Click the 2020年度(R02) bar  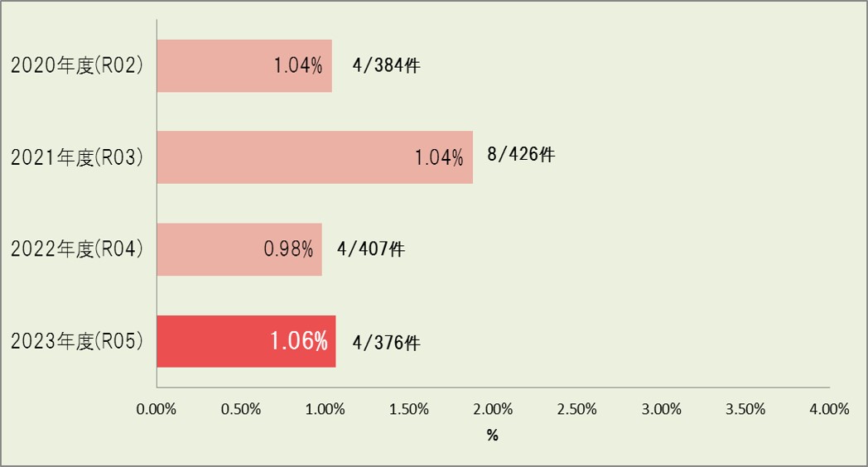(x=244, y=66)
